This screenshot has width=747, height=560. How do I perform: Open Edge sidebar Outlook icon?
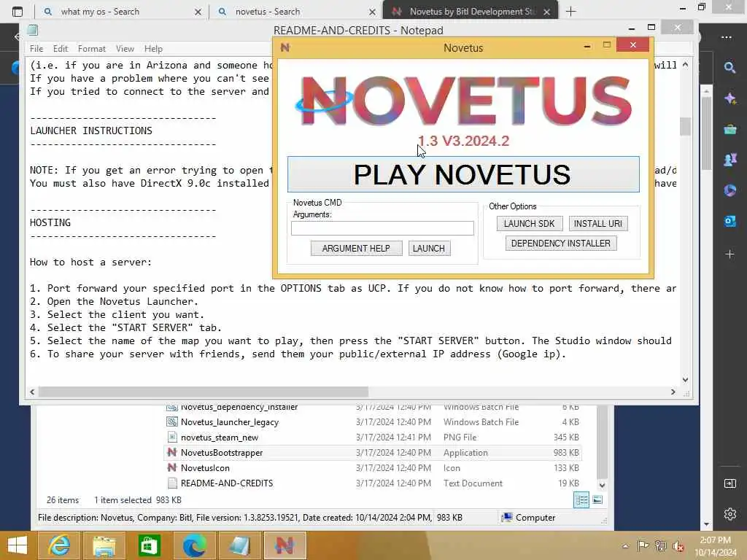tap(729, 221)
